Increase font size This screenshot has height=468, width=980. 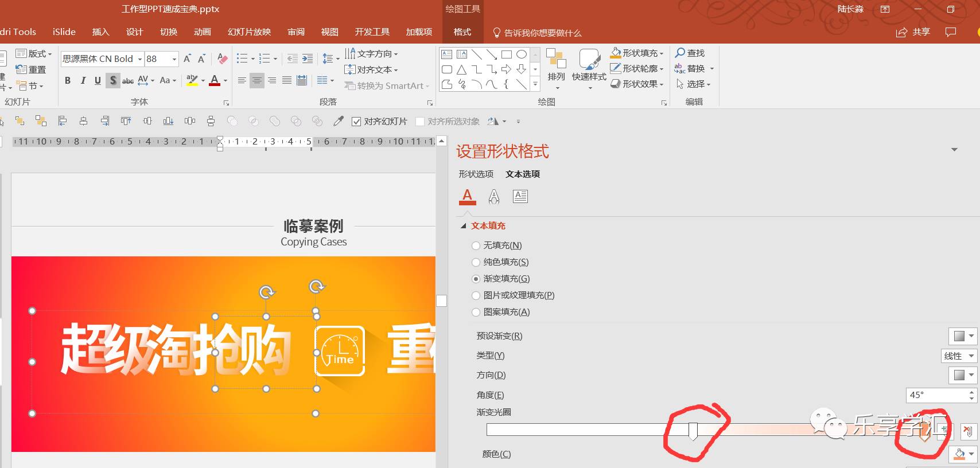coord(187,58)
